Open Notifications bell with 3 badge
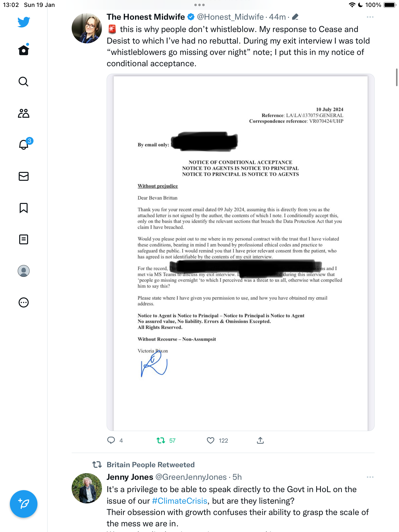This screenshot has width=399, height=532. pos(24,144)
